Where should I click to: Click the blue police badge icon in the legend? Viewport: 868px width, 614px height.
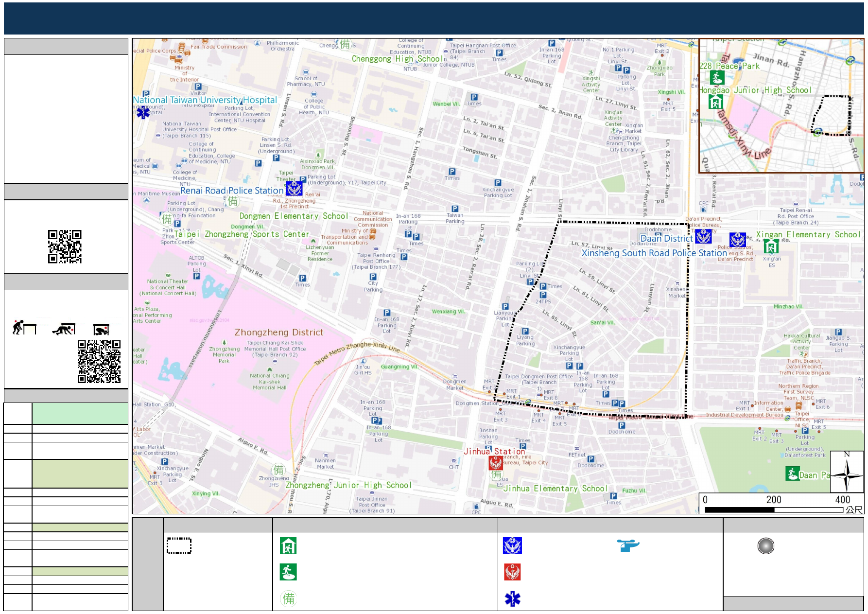(512, 546)
